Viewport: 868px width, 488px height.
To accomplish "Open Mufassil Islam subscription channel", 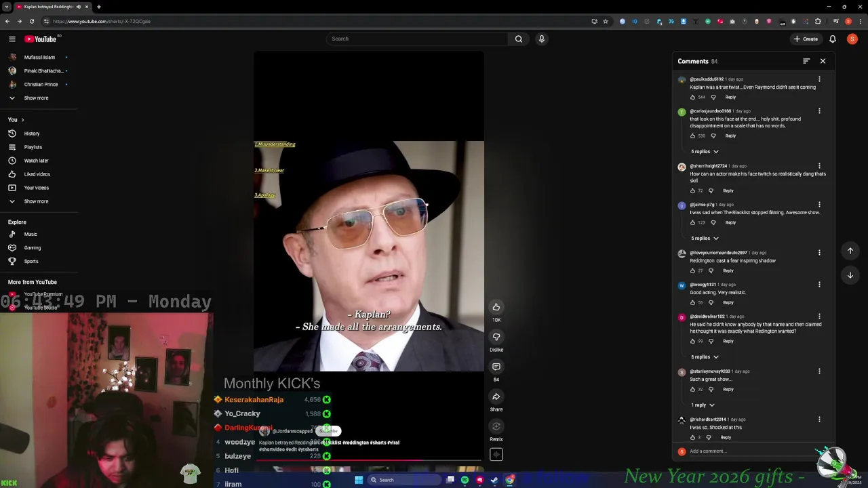I will (39, 57).
